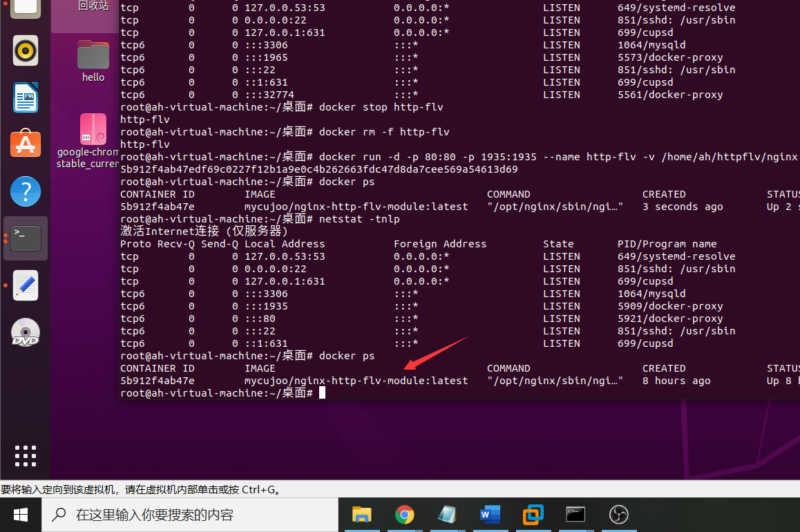Click the Windows Start button
Viewport: 800px width, 532px height.
(x=20, y=515)
